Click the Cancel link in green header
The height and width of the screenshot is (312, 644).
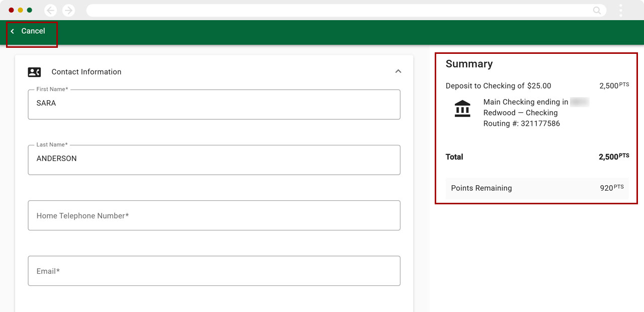(33, 31)
